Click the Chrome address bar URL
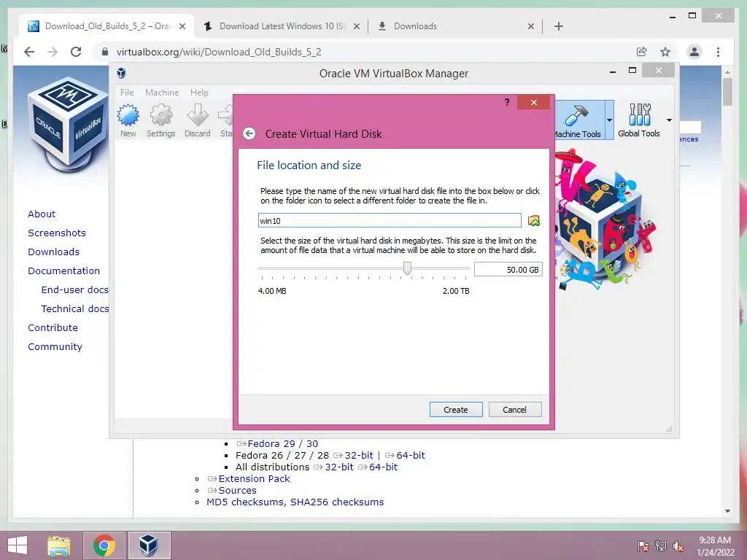The height and width of the screenshot is (560, 747). [x=219, y=52]
